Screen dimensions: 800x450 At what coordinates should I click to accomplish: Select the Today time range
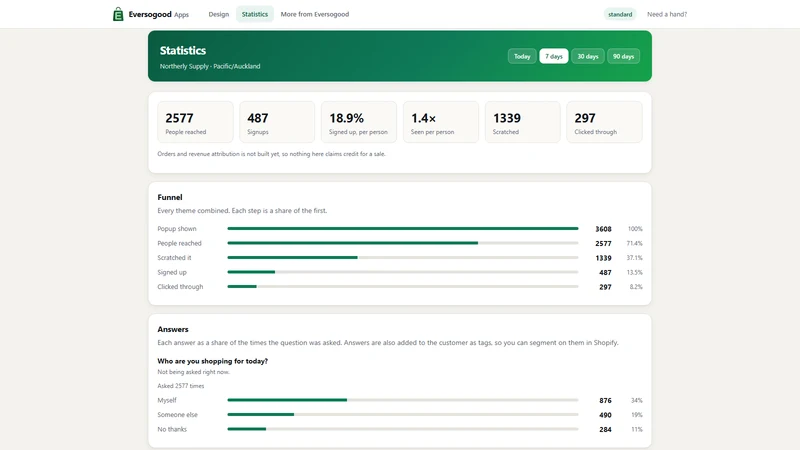[x=522, y=56]
